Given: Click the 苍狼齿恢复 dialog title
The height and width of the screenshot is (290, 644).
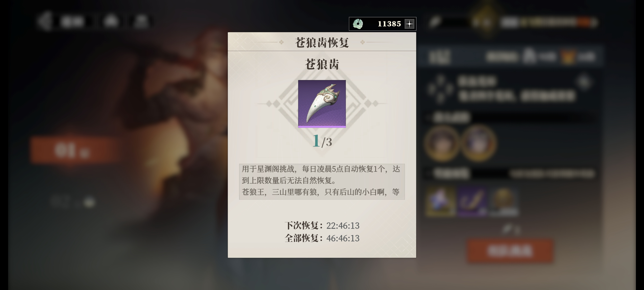Looking at the screenshot, I should (x=322, y=43).
